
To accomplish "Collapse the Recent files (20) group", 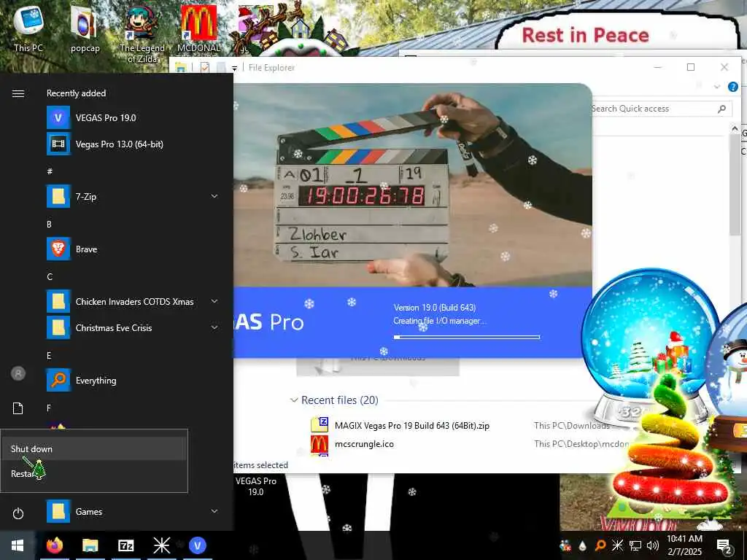I will [x=294, y=400].
